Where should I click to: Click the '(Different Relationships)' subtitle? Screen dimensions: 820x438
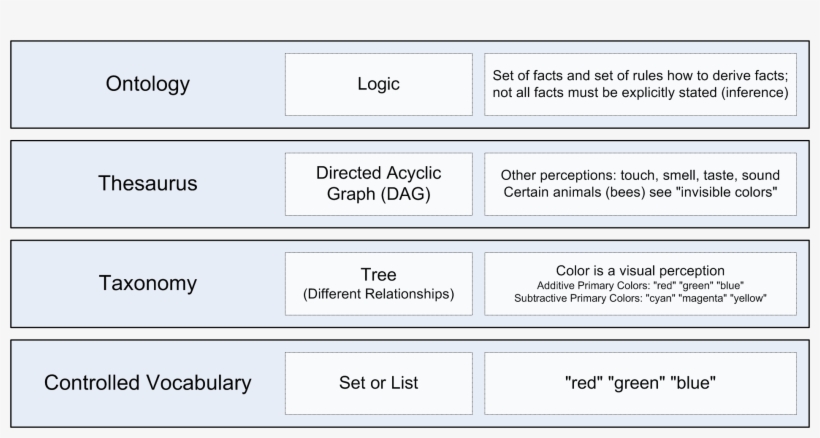378,294
